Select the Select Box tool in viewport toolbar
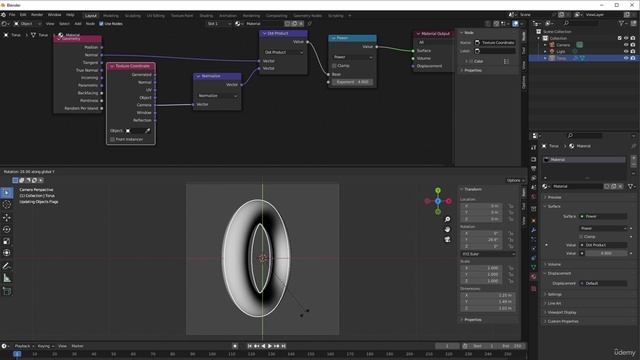The height and width of the screenshot is (360, 640). [7, 193]
